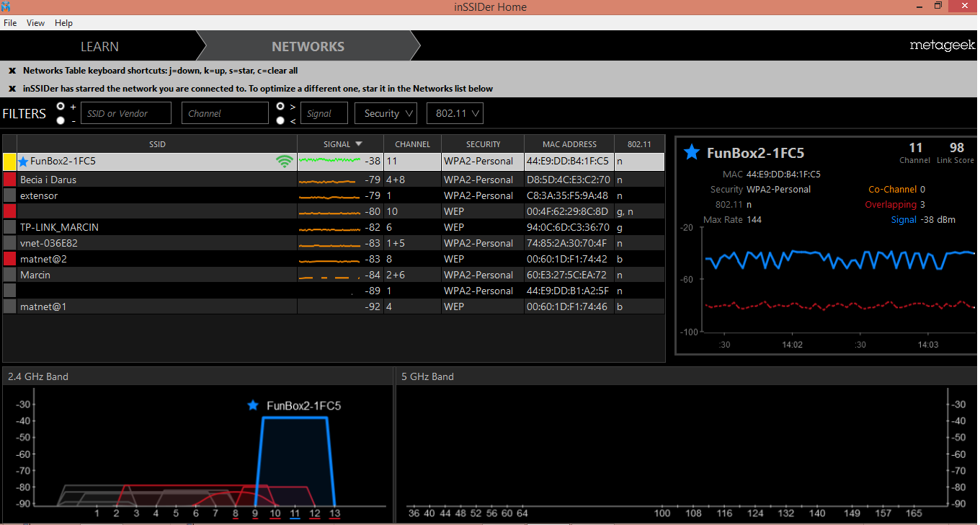Screen dimensions: 980x525
Task: Click the SSID or Vendor filter field
Action: pos(126,113)
